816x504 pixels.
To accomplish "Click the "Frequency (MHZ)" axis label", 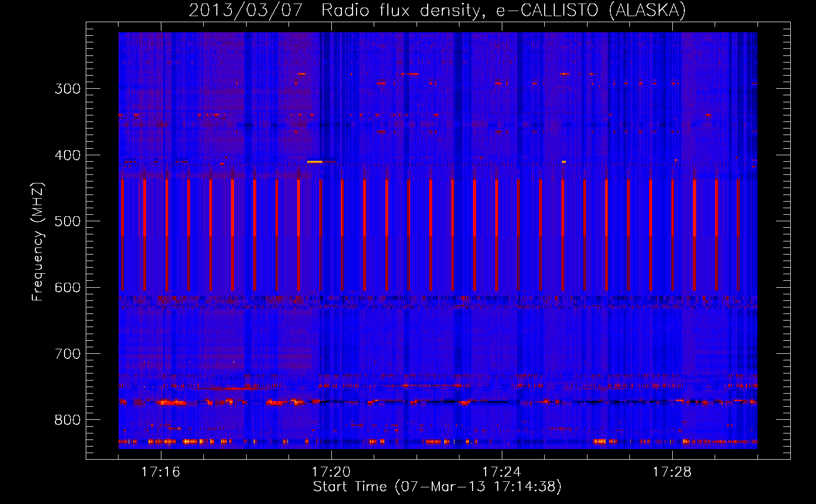I will (x=38, y=242).
